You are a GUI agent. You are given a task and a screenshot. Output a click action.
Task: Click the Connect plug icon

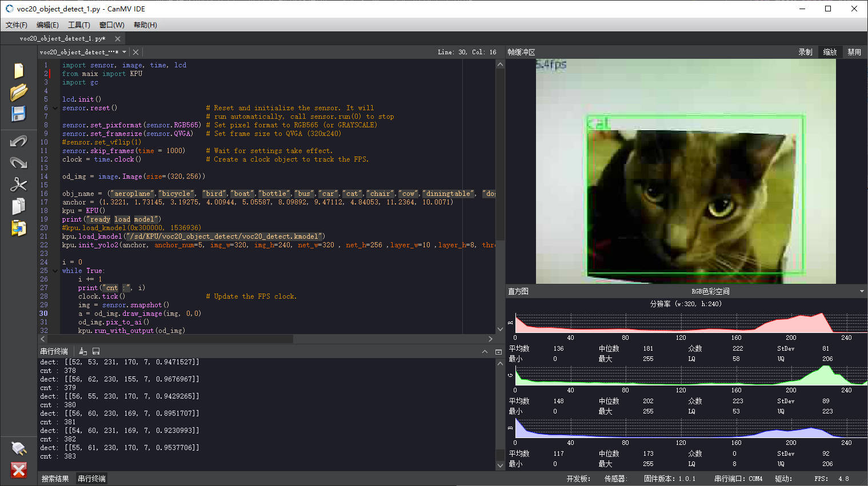19,448
